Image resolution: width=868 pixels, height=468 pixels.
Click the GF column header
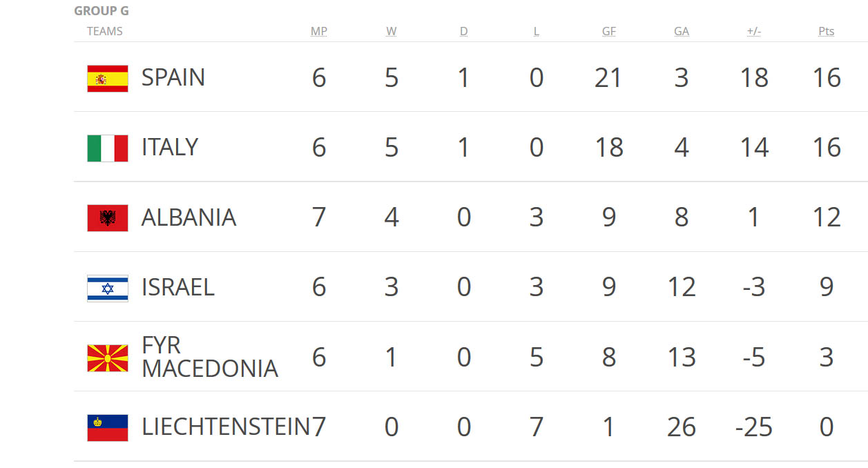point(609,31)
